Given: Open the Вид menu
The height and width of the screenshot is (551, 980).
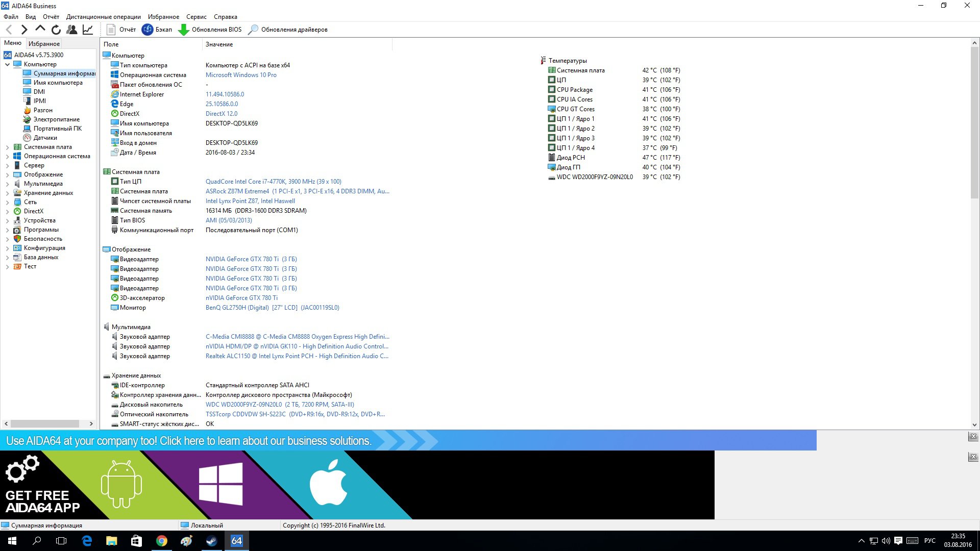Looking at the screenshot, I should click(31, 16).
